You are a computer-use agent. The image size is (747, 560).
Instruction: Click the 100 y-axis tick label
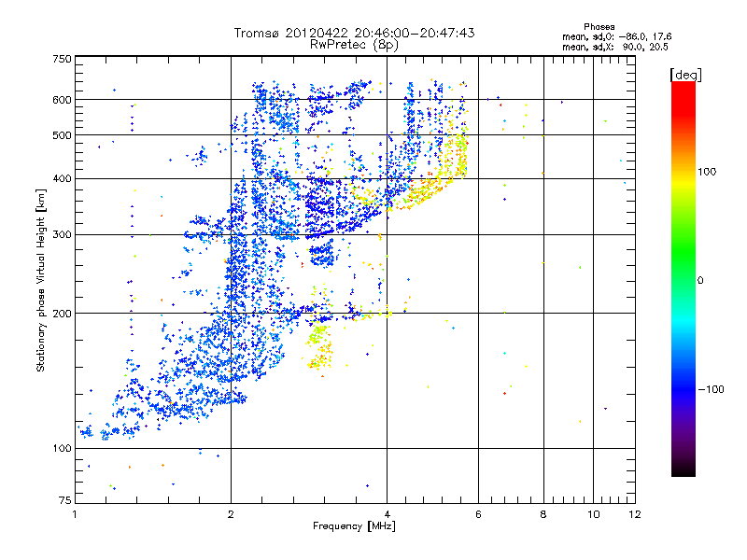(x=62, y=449)
